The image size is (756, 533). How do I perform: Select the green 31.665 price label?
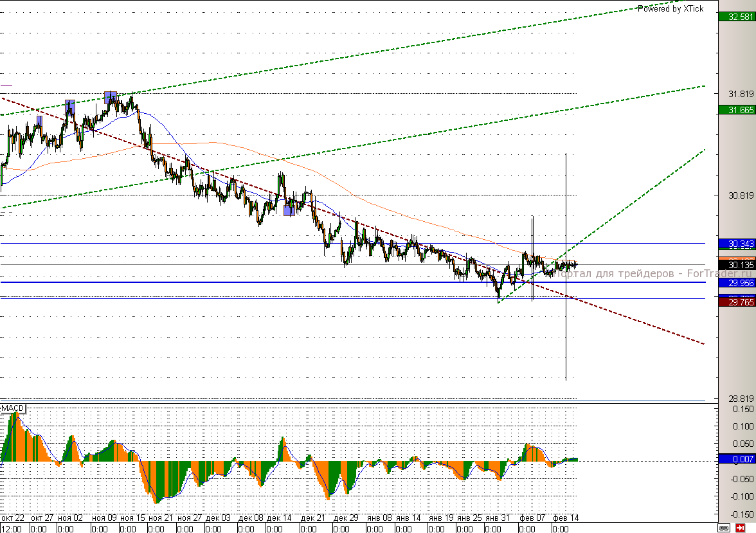(x=737, y=110)
